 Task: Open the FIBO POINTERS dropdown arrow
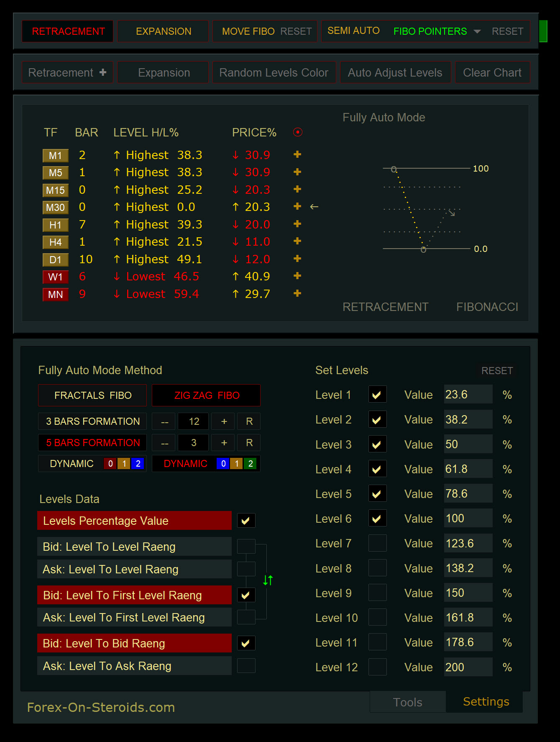(x=477, y=31)
